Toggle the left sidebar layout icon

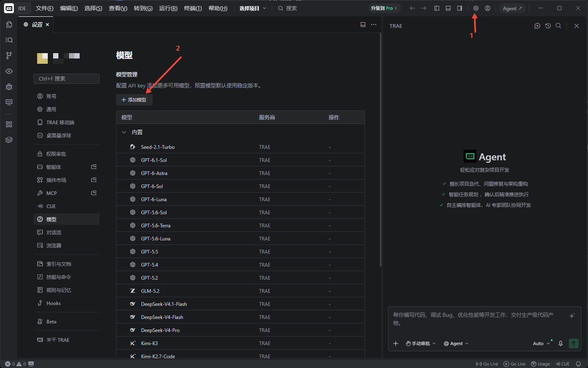(x=437, y=8)
